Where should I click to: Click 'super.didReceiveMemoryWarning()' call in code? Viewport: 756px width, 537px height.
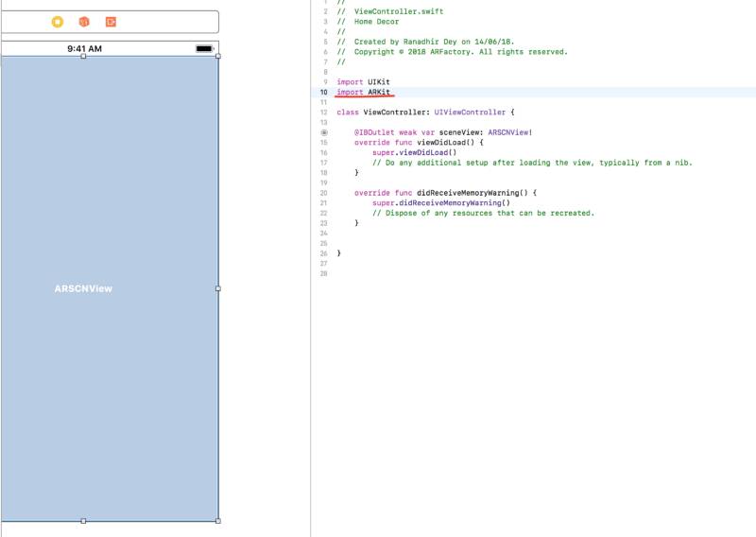coord(440,203)
